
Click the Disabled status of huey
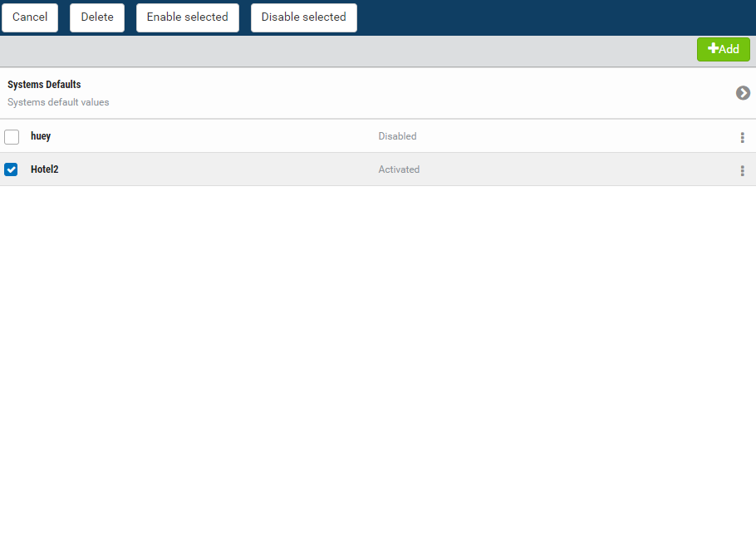click(x=397, y=136)
